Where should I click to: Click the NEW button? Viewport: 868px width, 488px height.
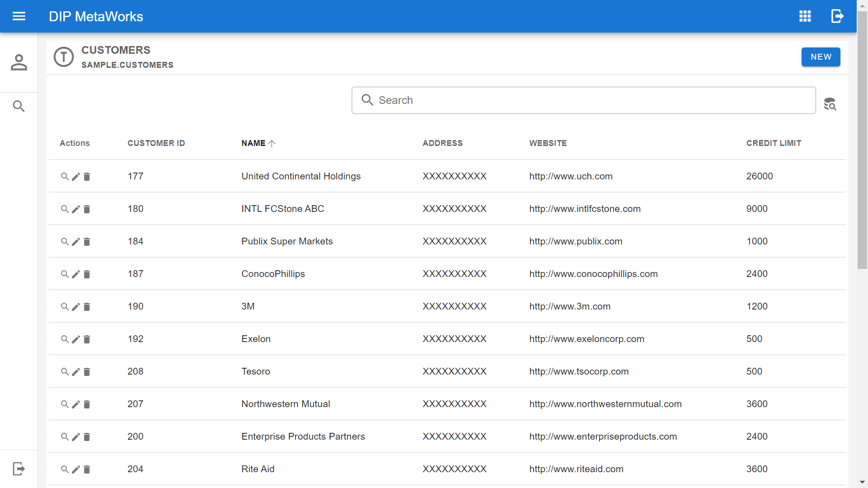pos(821,57)
